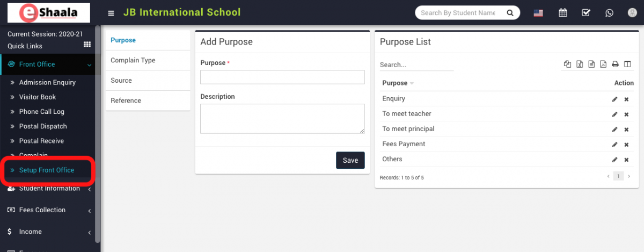Edit the Enquiry purpose entry
This screenshot has height=252, width=644.
click(615, 99)
